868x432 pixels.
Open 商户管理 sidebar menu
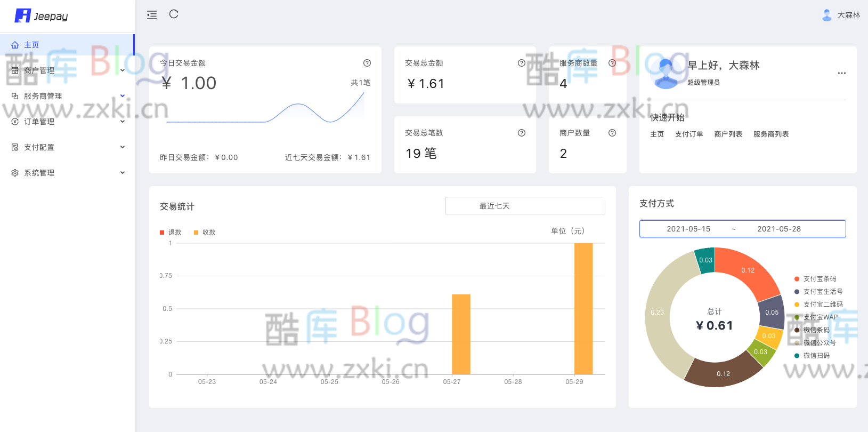67,70
